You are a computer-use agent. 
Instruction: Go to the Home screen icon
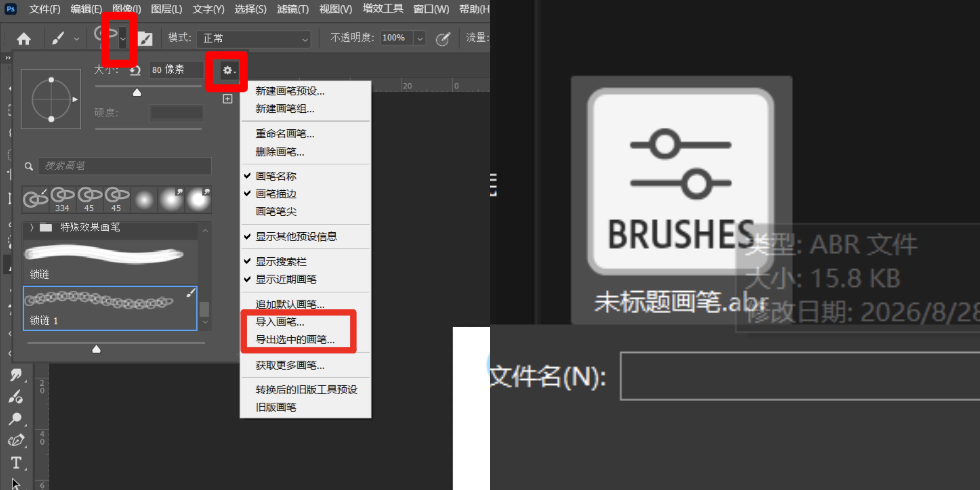[x=24, y=38]
